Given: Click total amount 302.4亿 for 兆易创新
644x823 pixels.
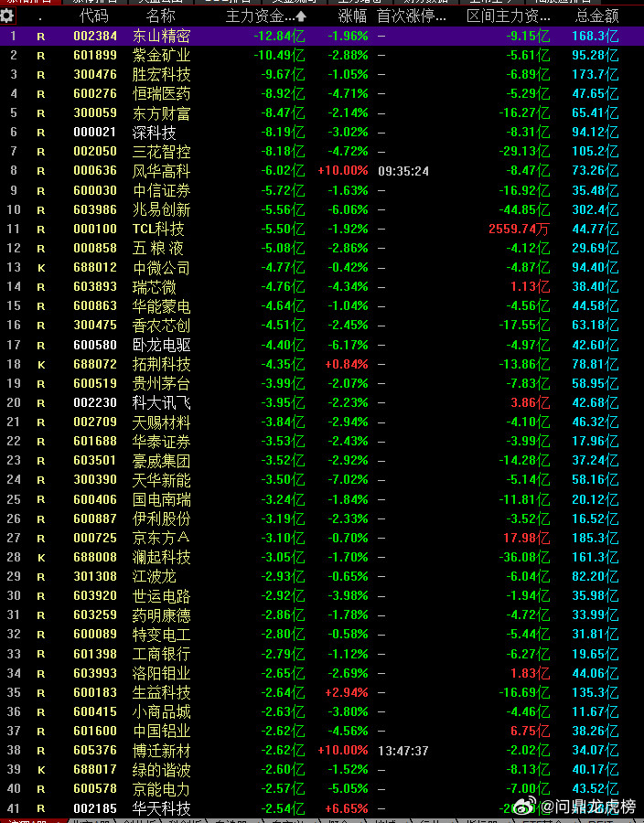Looking at the screenshot, I should pos(596,210).
